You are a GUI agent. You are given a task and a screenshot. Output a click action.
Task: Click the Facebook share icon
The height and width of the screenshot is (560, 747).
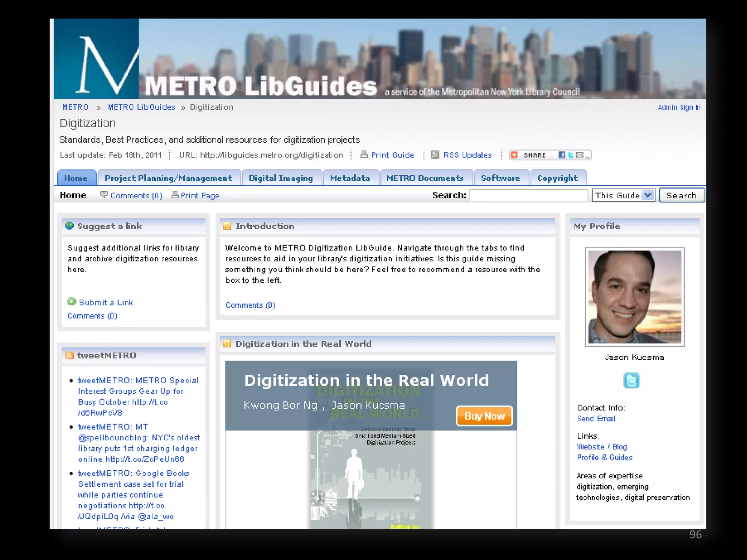click(x=562, y=155)
